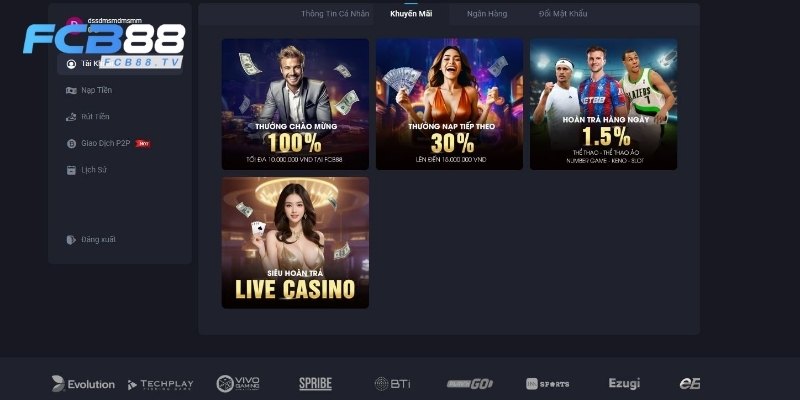Open the 30% next deposit bonus banner

449,104
